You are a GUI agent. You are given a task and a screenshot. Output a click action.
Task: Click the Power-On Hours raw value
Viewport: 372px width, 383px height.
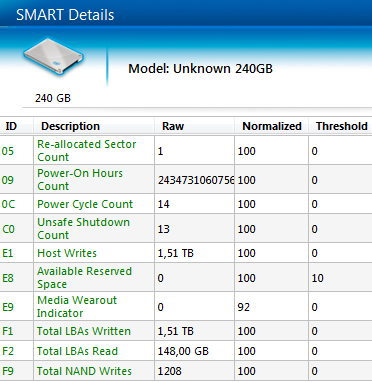196,180
